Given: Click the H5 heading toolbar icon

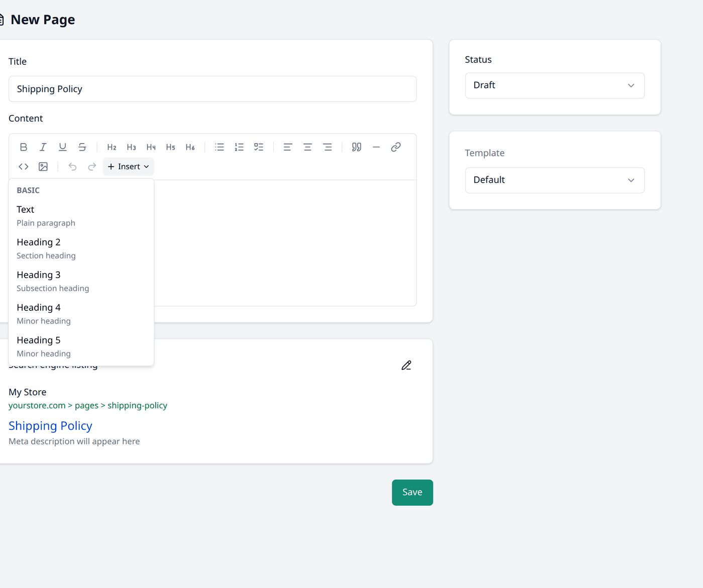Looking at the screenshot, I should pyautogui.click(x=171, y=147).
